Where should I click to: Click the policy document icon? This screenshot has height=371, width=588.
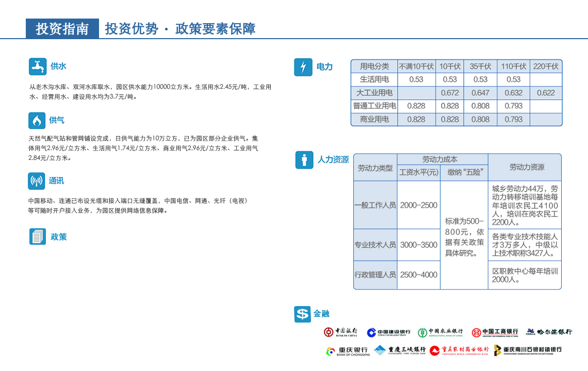(38, 237)
